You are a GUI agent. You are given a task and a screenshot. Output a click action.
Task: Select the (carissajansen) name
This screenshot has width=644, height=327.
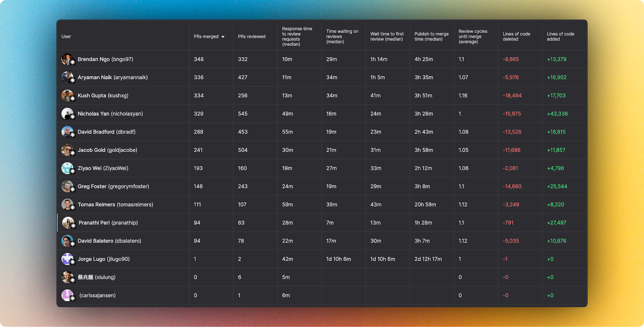point(97,295)
